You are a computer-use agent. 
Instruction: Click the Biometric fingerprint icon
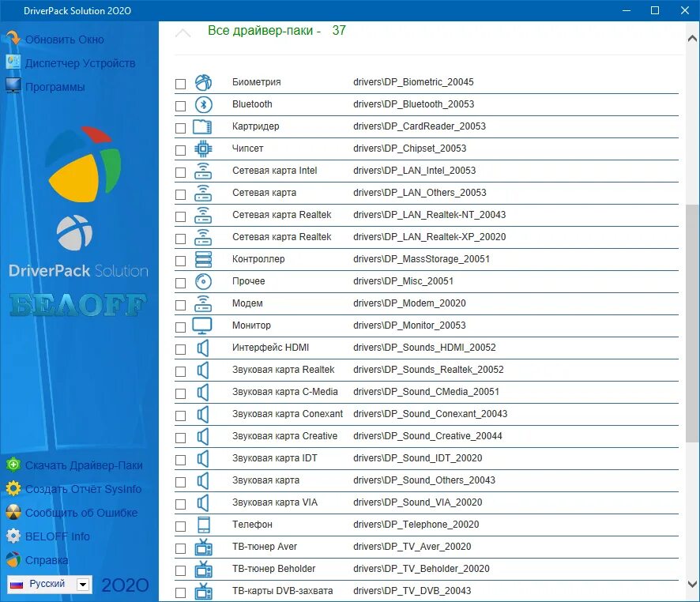click(203, 82)
